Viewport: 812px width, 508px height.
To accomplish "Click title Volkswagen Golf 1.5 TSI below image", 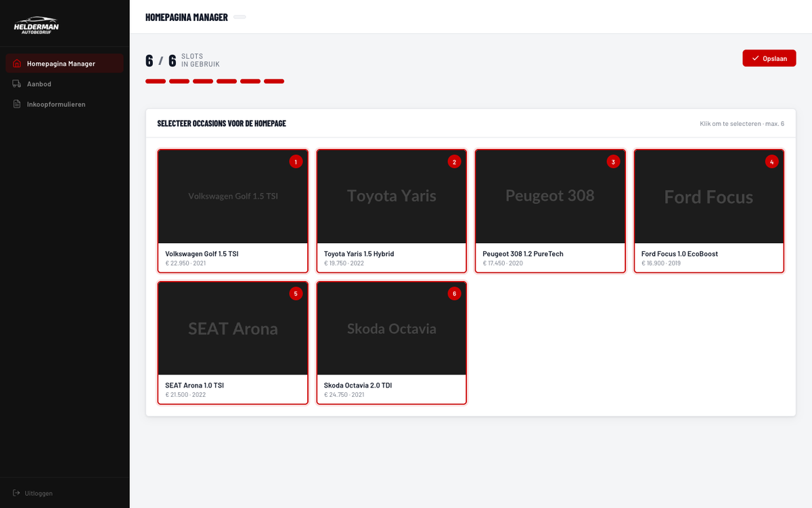I will click(x=202, y=254).
